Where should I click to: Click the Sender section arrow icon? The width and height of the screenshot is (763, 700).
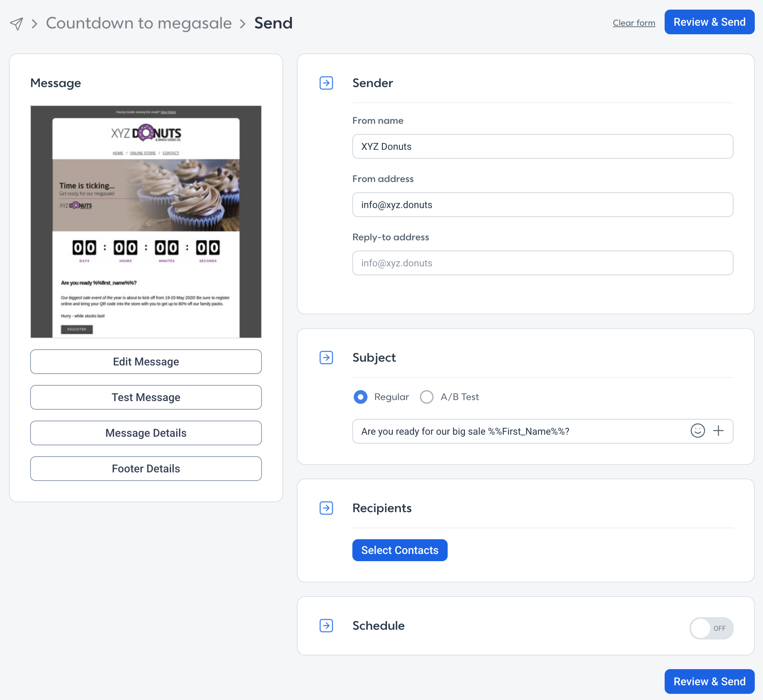[326, 83]
